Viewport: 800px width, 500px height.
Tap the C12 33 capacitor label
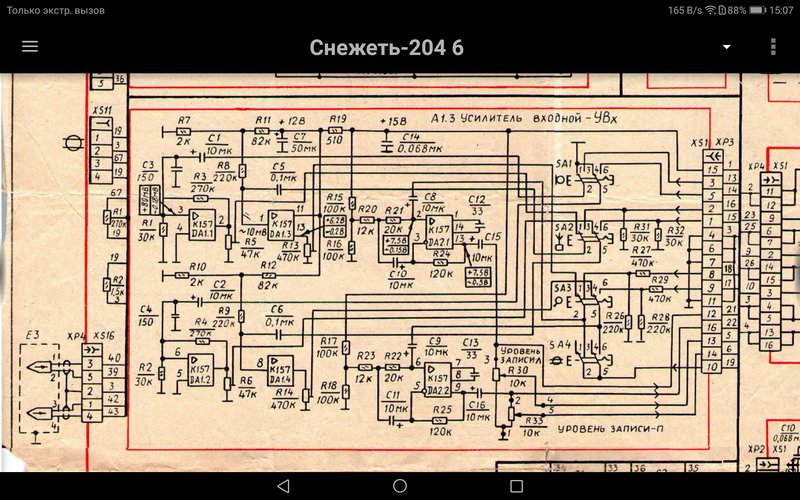point(477,205)
